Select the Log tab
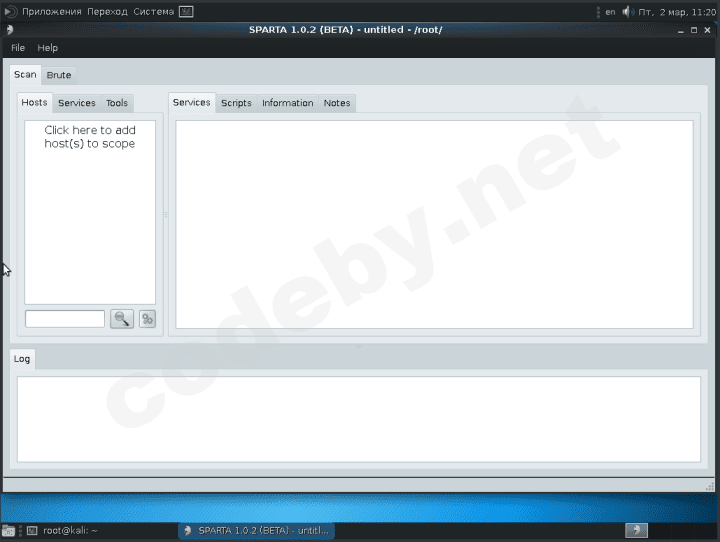Viewport: 720px width, 542px height. [22, 359]
